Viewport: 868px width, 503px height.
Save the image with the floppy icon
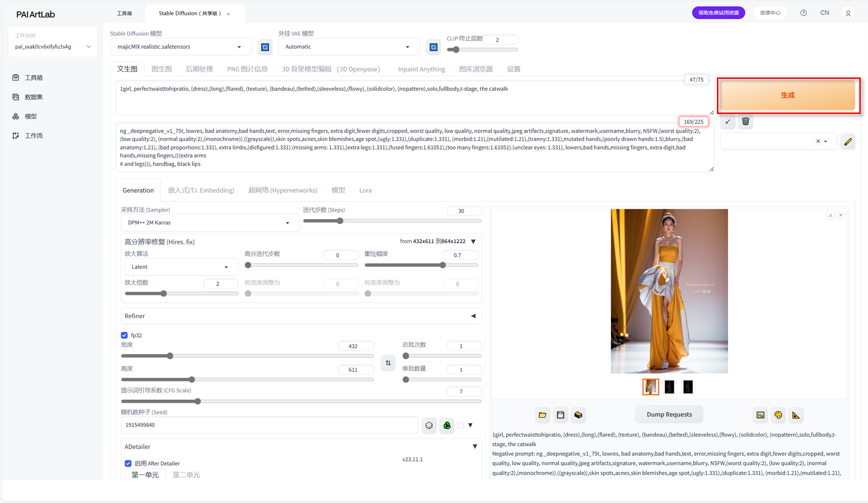(x=561, y=415)
